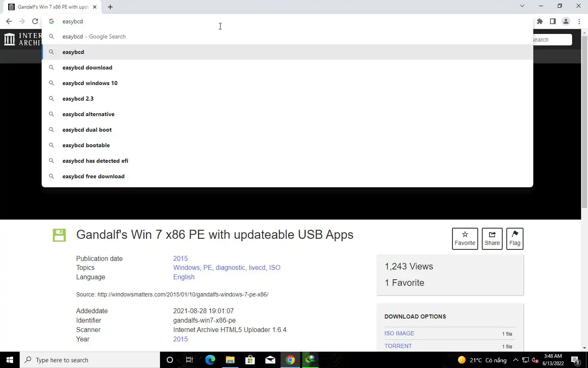
Task: Open the Windows Start menu
Action: click(x=10, y=360)
